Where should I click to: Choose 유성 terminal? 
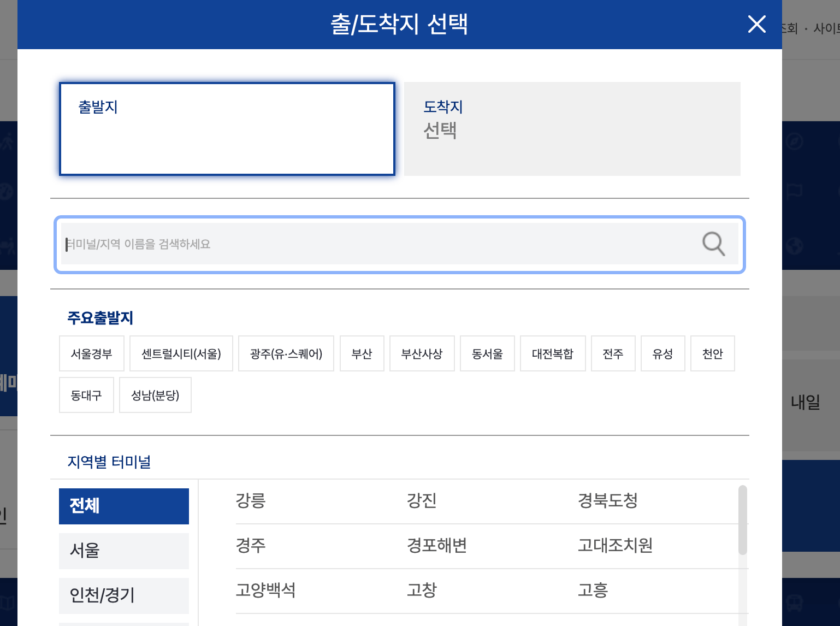click(x=663, y=353)
